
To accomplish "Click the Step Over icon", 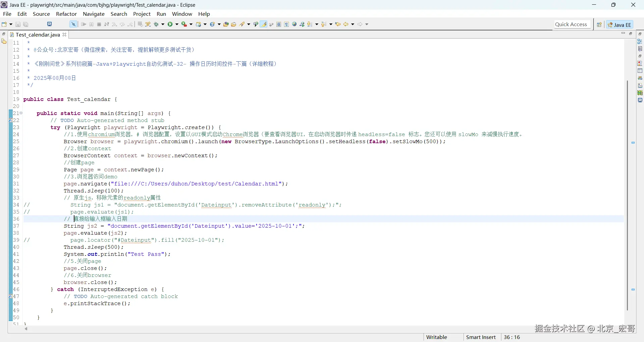I will click(122, 24).
